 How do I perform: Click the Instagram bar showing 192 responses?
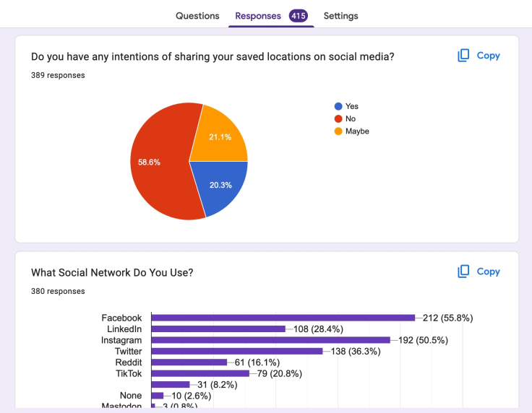tap(271, 340)
